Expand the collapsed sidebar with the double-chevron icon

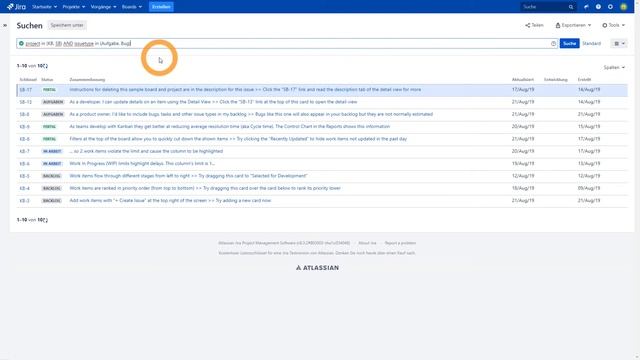click(5, 25)
